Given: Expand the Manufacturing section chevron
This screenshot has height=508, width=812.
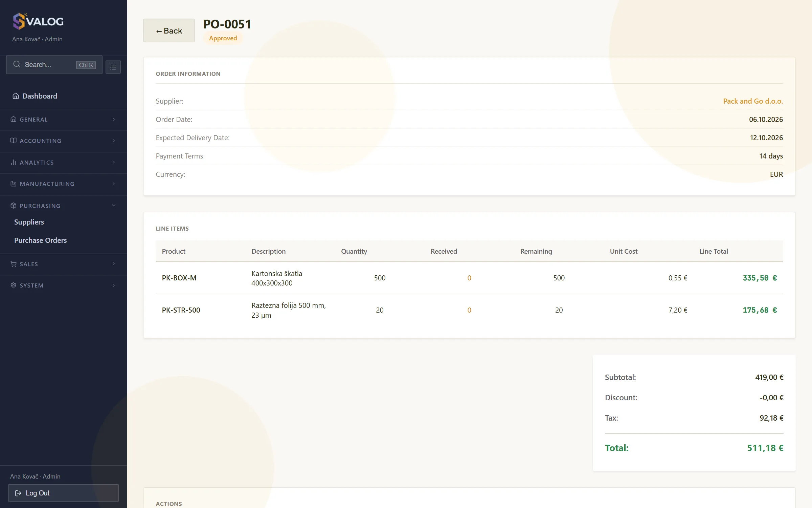Looking at the screenshot, I should (114, 184).
